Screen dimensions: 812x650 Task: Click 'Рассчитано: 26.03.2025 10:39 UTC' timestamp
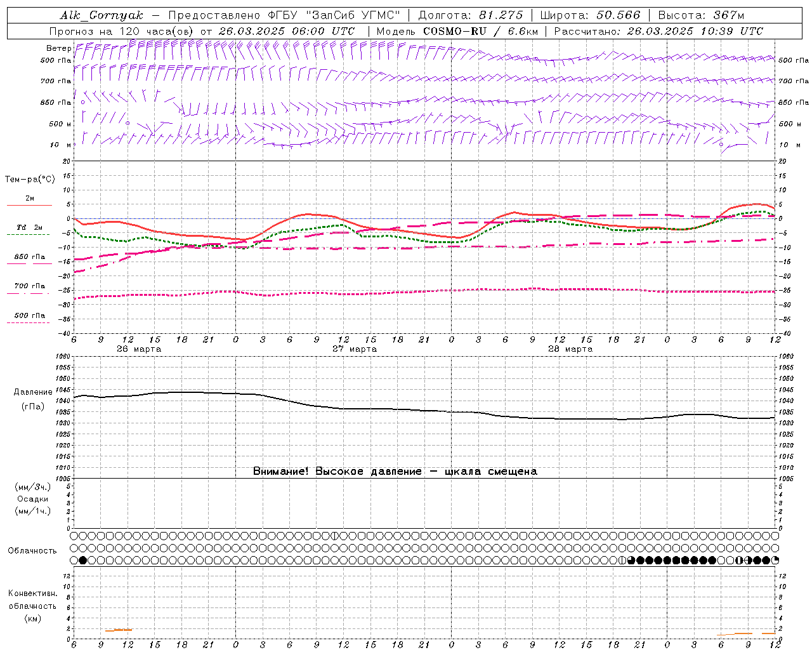point(658,31)
